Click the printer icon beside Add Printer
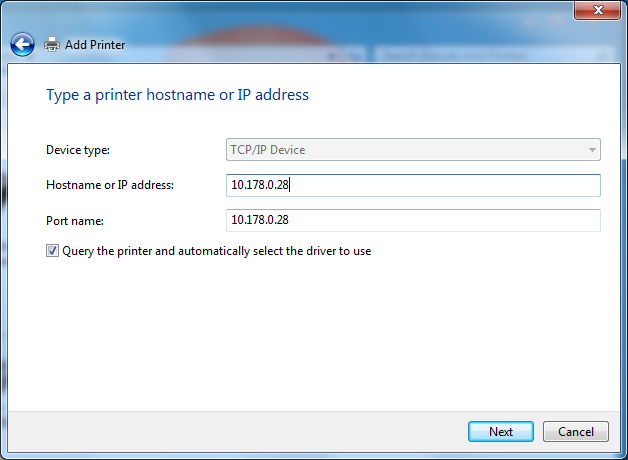The width and height of the screenshot is (628, 460). 52,44
